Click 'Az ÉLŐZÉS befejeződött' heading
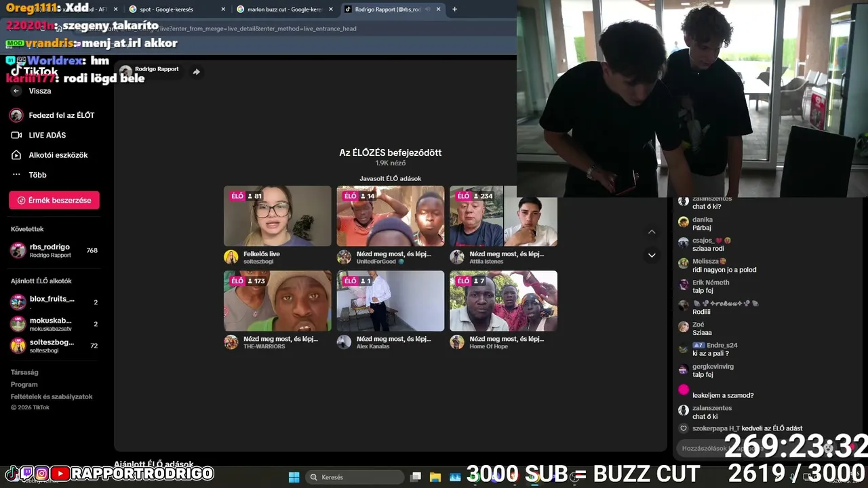The width and height of the screenshot is (868, 488). pos(391,152)
